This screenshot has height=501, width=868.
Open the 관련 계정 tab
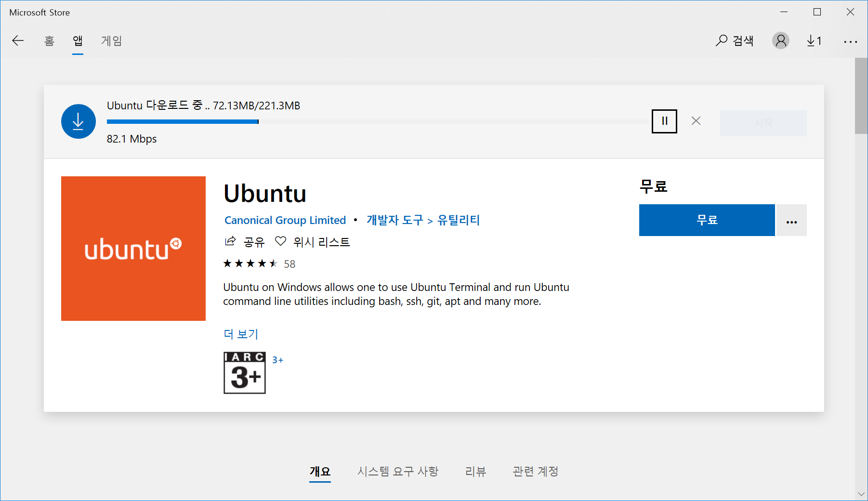pos(536,471)
